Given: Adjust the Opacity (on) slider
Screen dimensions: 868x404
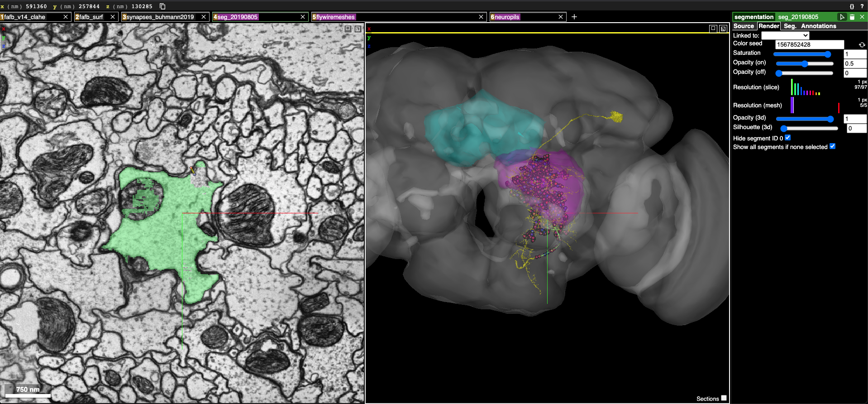Looking at the screenshot, I should (x=804, y=64).
